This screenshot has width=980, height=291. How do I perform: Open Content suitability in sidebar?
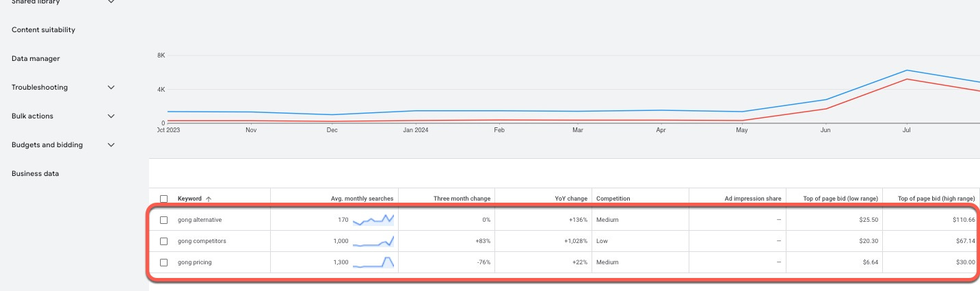[44, 30]
